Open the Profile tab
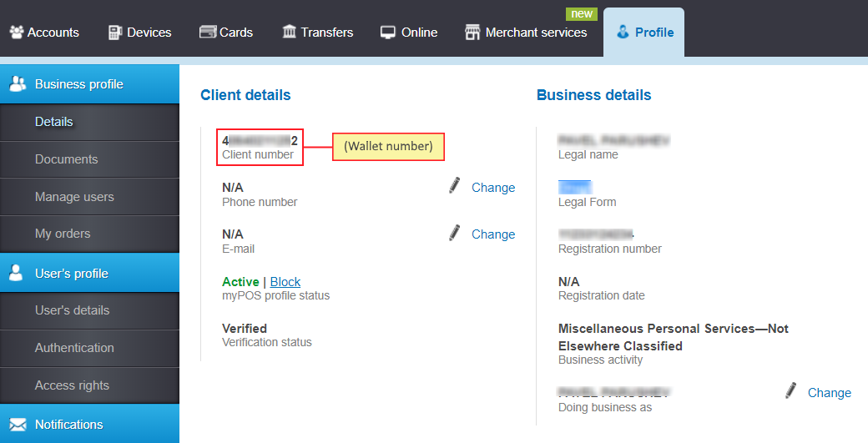Image resolution: width=868 pixels, height=443 pixels. [x=643, y=32]
